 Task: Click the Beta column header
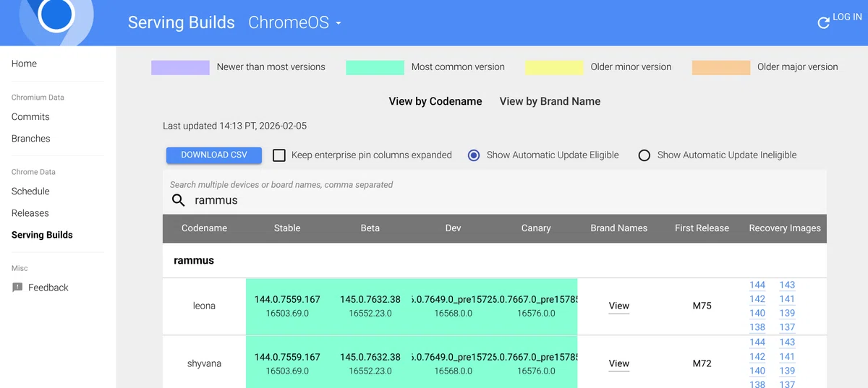370,228
